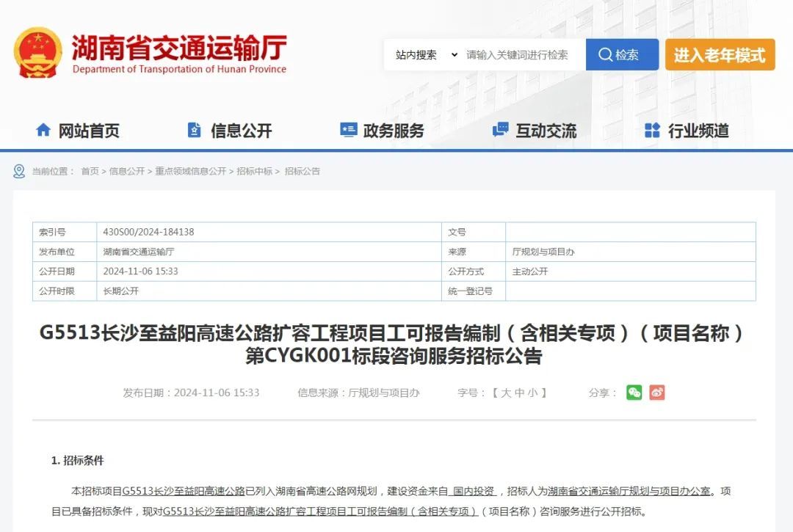The width and height of the screenshot is (793, 532).
Task: Share the article via the Weibo icon
Action: click(x=658, y=393)
